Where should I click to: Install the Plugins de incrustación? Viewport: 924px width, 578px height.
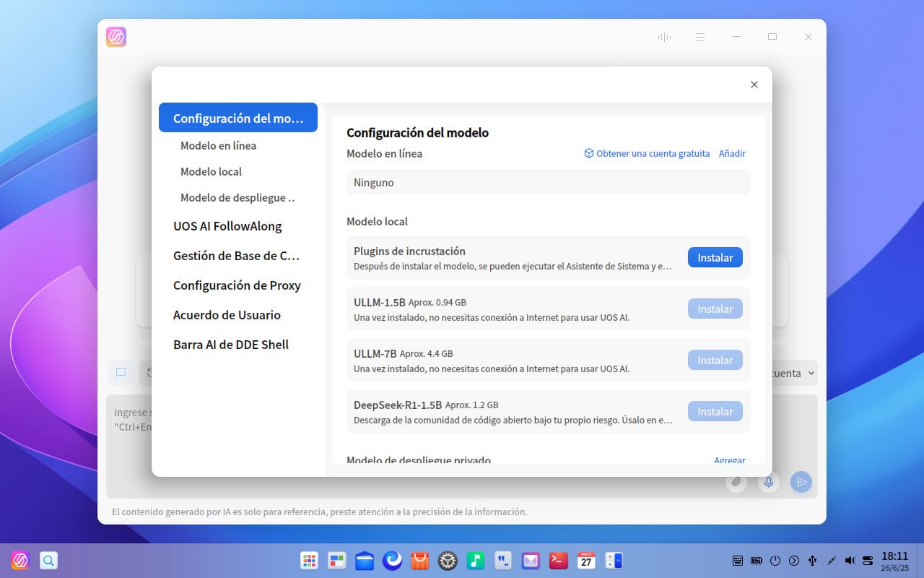tap(715, 258)
